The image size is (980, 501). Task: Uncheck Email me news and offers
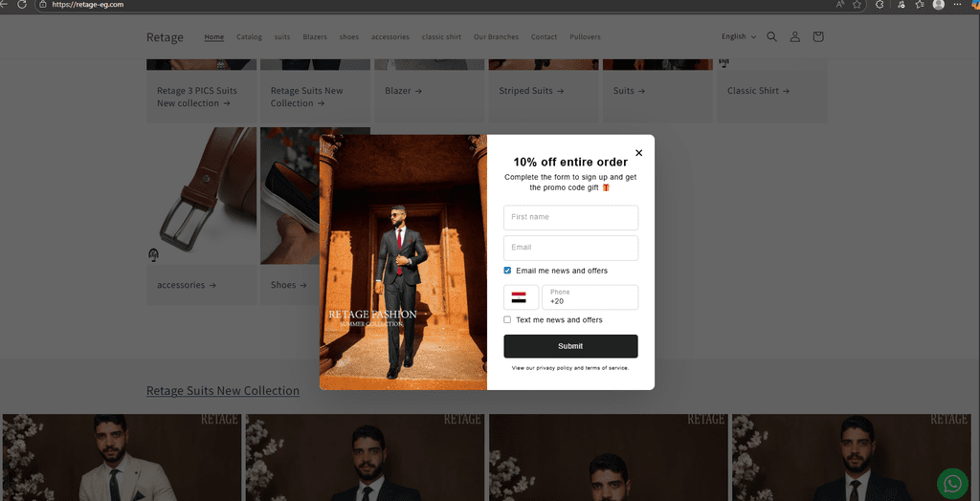(x=507, y=271)
